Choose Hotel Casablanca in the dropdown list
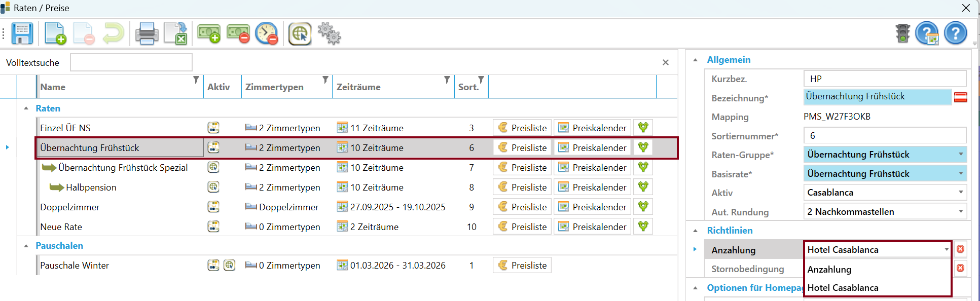 click(877, 288)
